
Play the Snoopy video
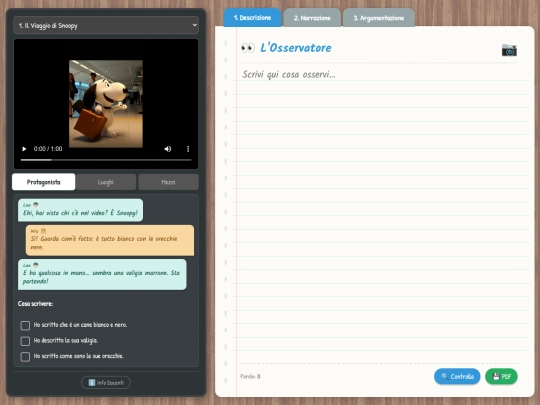click(x=24, y=149)
